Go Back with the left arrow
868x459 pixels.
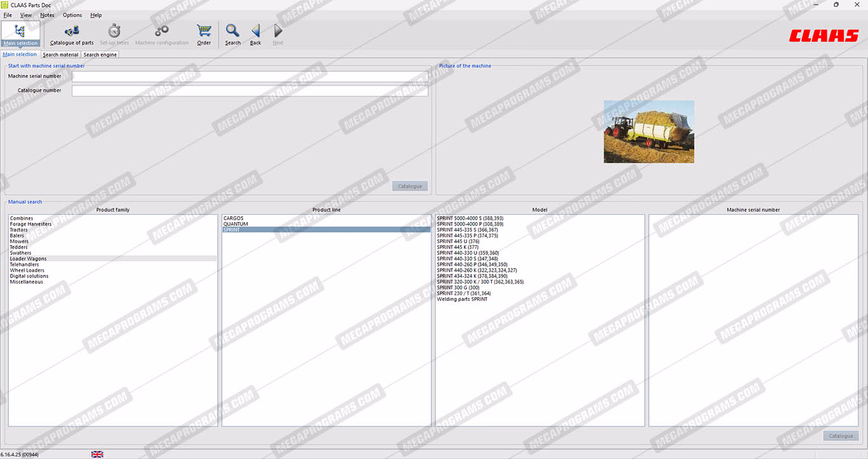255,34
